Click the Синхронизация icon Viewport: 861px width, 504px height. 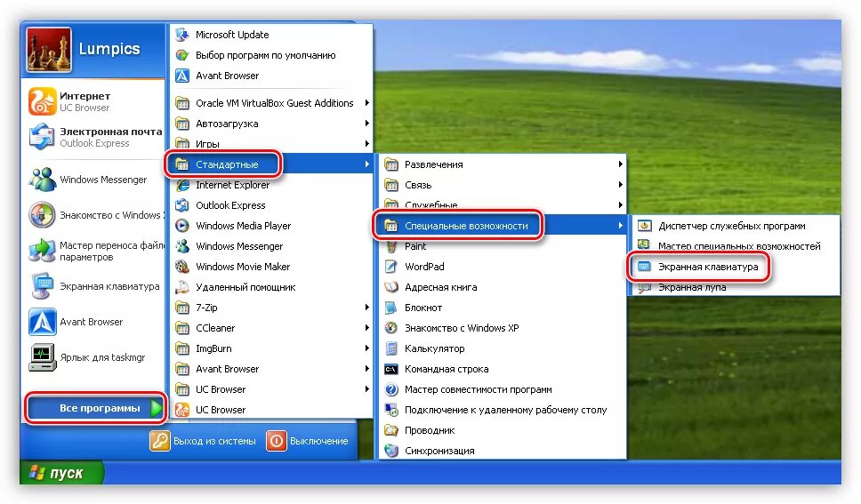click(391, 451)
